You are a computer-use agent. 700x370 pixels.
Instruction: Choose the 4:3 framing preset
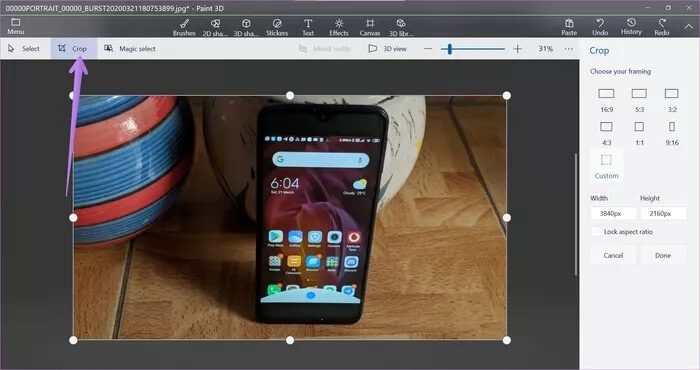[606, 133]
